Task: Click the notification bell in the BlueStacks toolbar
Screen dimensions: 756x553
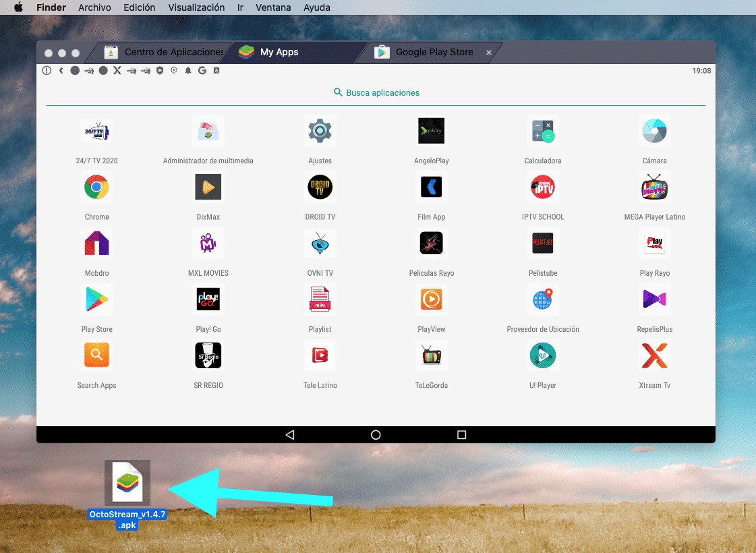Action: [188, 70]
